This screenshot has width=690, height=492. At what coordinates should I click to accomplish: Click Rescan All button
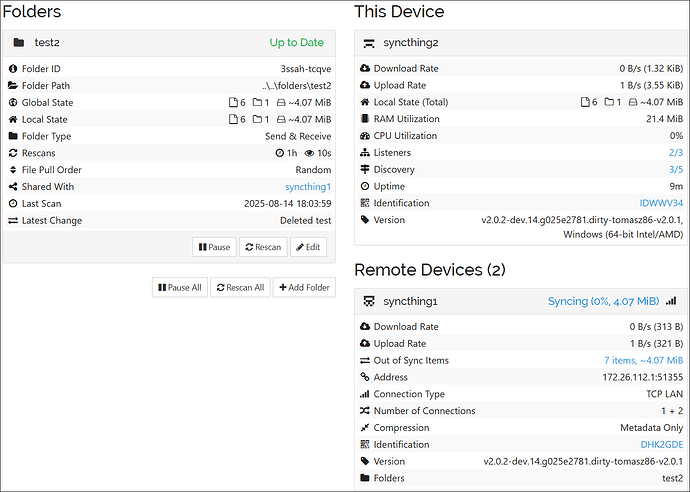[240, 287]
